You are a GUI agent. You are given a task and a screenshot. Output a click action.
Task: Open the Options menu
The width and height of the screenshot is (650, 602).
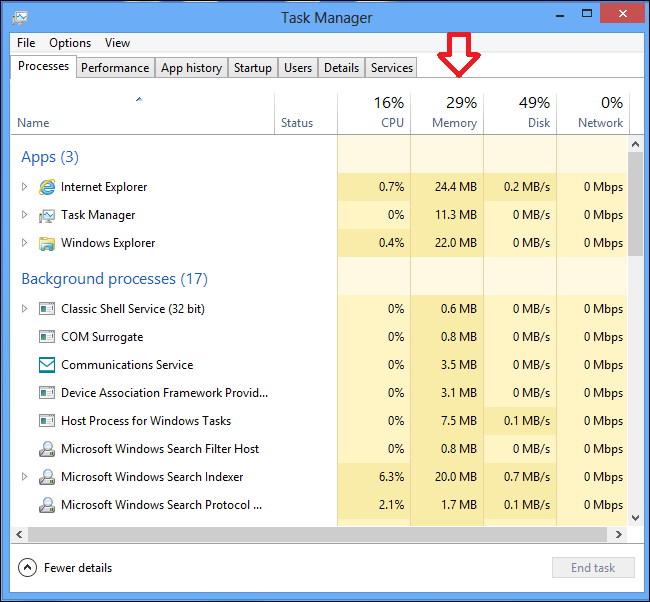[70, 43]
